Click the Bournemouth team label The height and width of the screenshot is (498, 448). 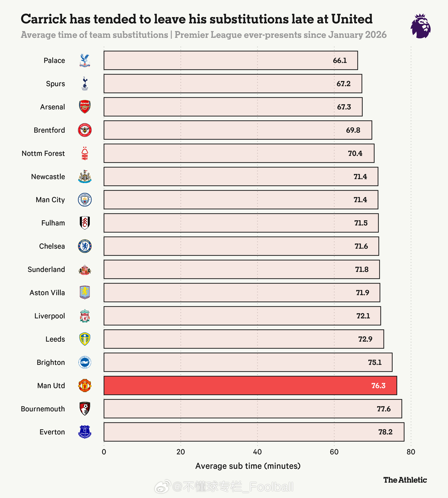pyautogui.click(x=43, y=409)
